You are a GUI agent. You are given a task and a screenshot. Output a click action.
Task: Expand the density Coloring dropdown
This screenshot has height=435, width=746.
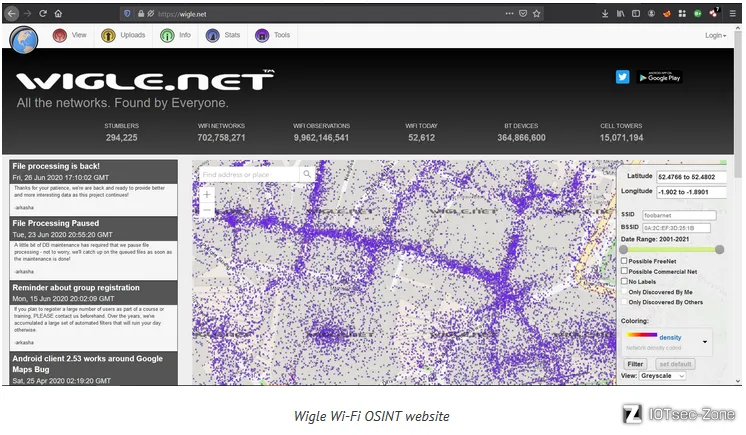pos(667,341)
